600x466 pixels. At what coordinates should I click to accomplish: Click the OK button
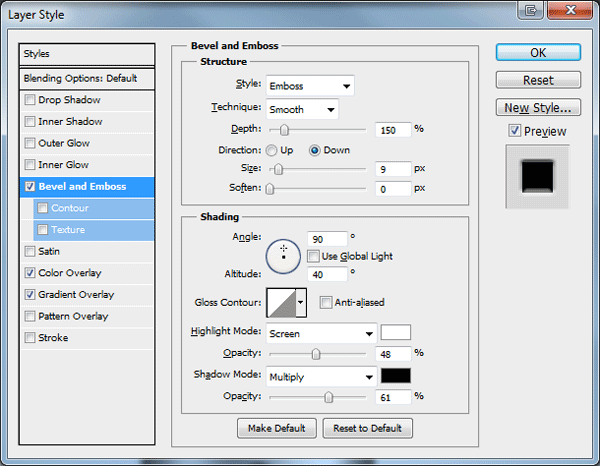point(538,52)
